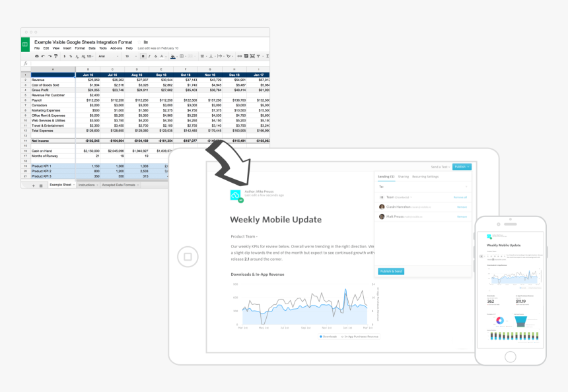Click the author avatar icon in update
This screenshot has height=392, width=568.
click(x=236, y=195)
